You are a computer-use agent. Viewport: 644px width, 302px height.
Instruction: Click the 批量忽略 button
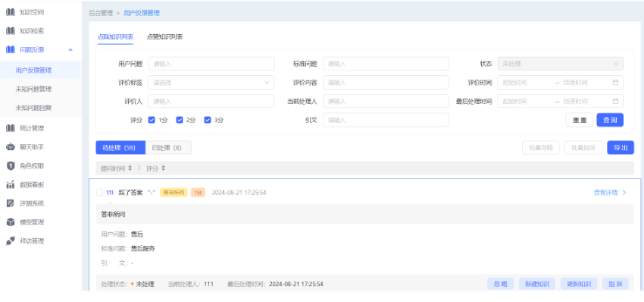click(x=541, y=148)
